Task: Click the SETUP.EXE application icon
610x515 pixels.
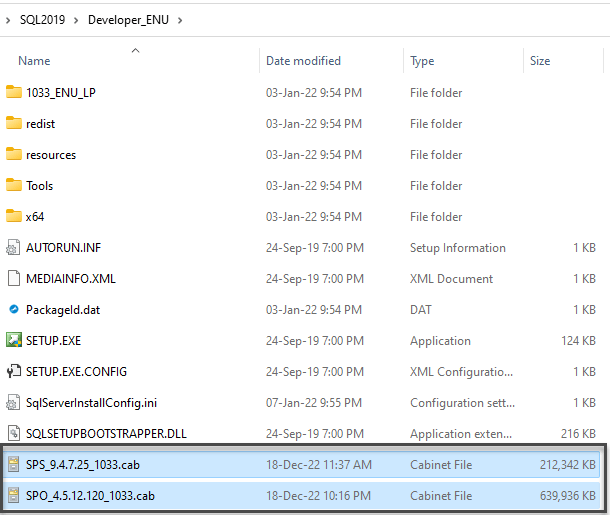Action: (x=14, y=340)
